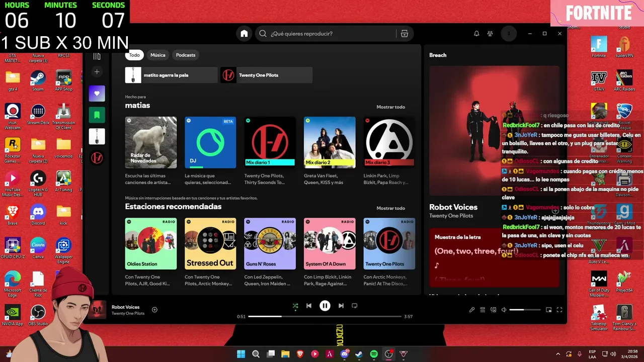The height and width of the screenshot is (362, 644).
Task: Open connect to device icon
Action: [494, 310]
